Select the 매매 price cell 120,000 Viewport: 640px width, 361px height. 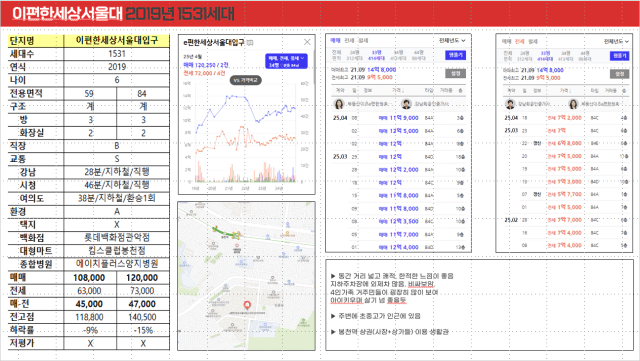pyautogui.click(x=143, y=278)
